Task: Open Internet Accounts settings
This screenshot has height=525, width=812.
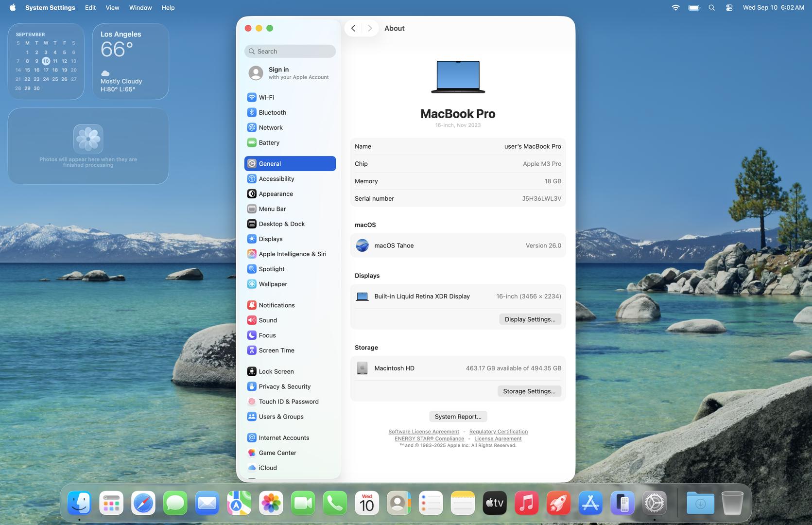Action: [x=290, y=437]
